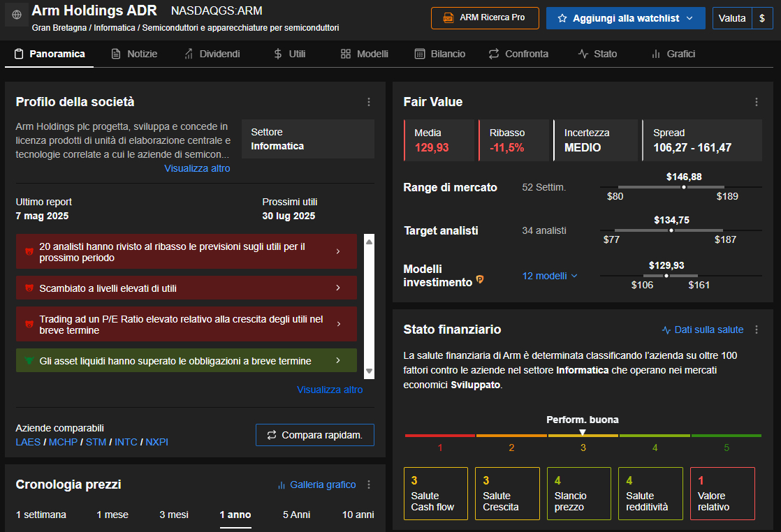Click the Perform. buona health scale marker
The height and width of the screenshot is (532, 781).
point(583,432)
